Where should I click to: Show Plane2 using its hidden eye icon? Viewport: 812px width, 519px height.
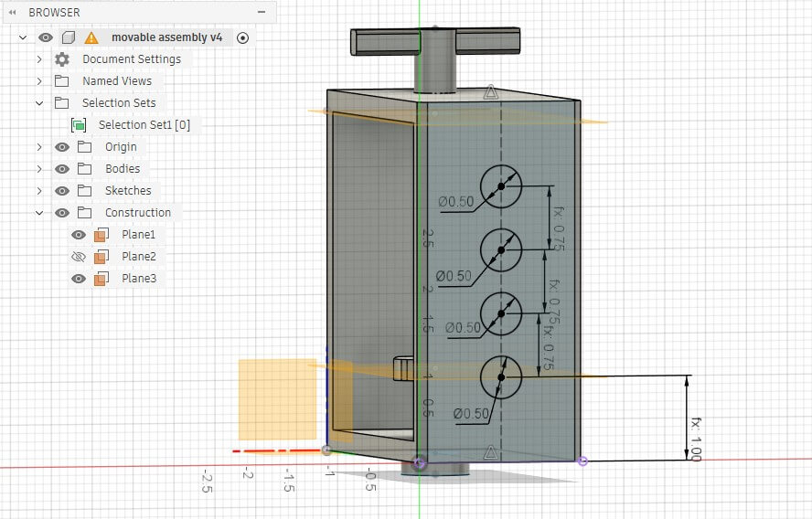[x=79, y=256]
